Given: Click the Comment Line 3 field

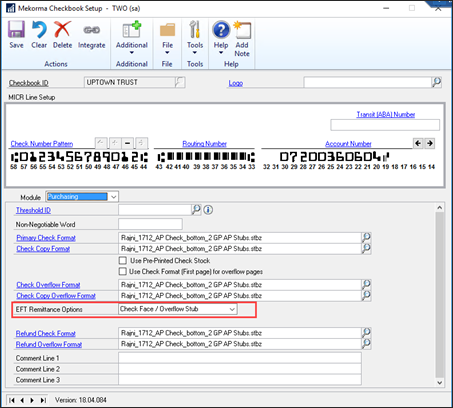Looking at the screenshot, I should [x=240, y=380].
